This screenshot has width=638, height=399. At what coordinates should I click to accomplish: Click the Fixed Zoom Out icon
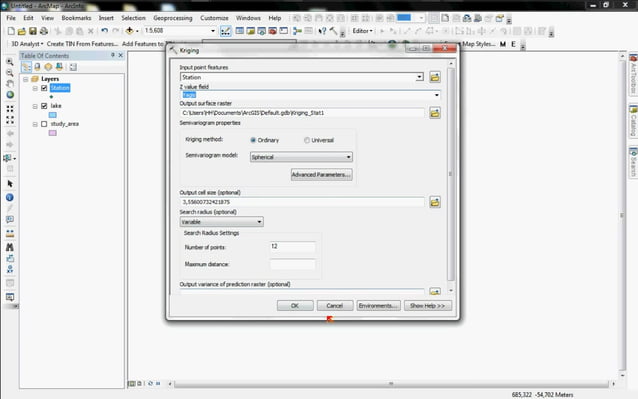[x=10, y=120]
